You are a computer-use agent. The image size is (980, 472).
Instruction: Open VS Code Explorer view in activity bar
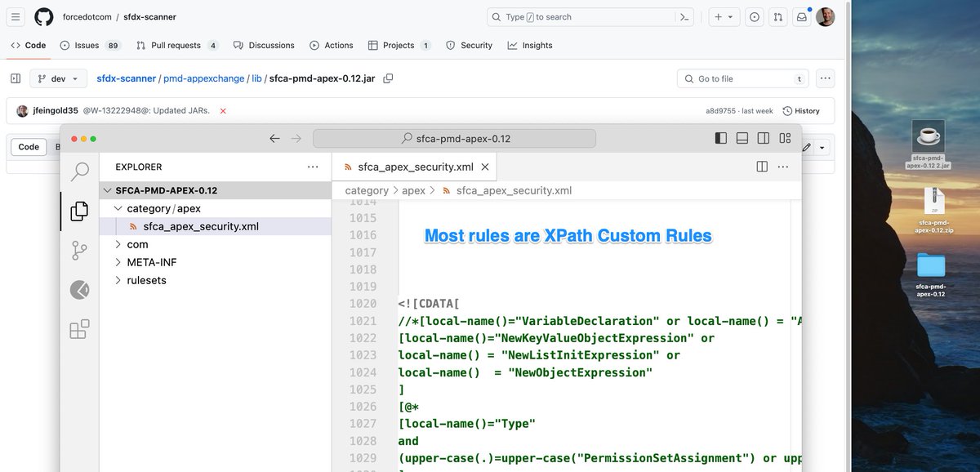(x=80, y=212)
